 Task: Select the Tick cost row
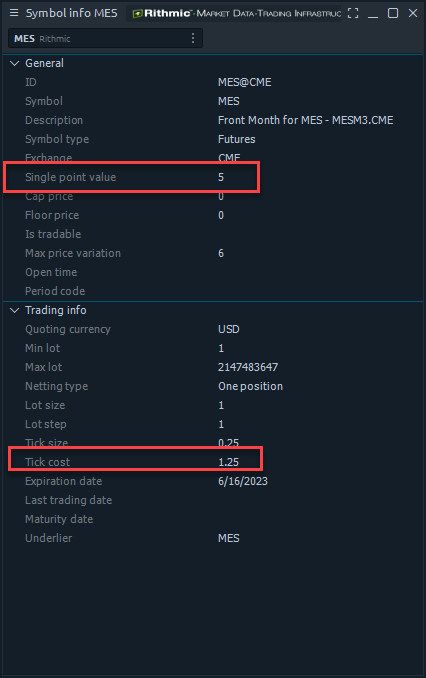tap(213, 462)
